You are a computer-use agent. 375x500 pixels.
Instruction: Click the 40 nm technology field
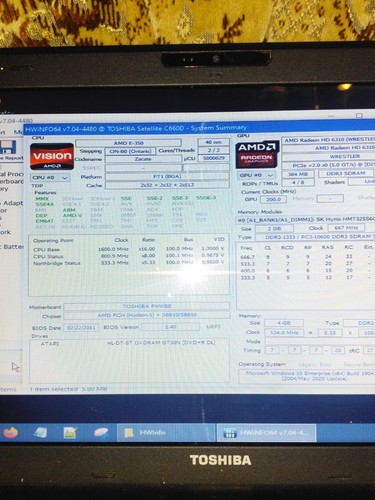tap(213, 142)
